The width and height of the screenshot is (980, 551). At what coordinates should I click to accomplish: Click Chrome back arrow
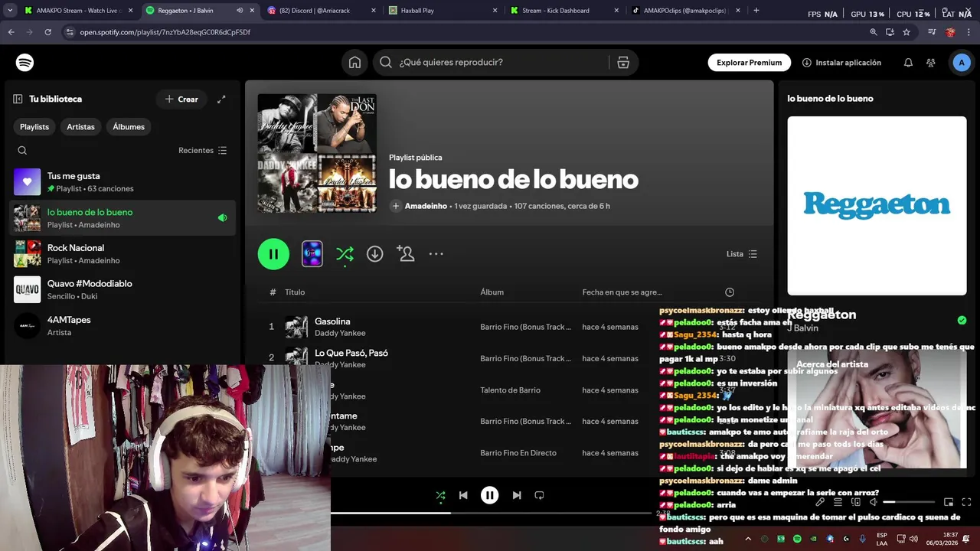11,32
